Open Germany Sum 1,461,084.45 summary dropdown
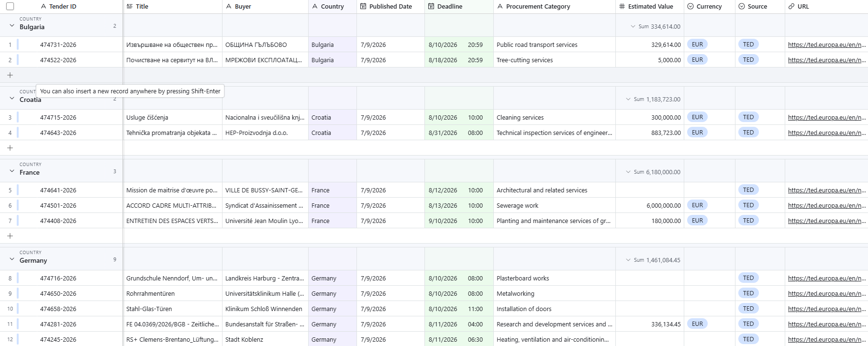The width and height of the screenshot is (868, 346). [x=653, y=260]
